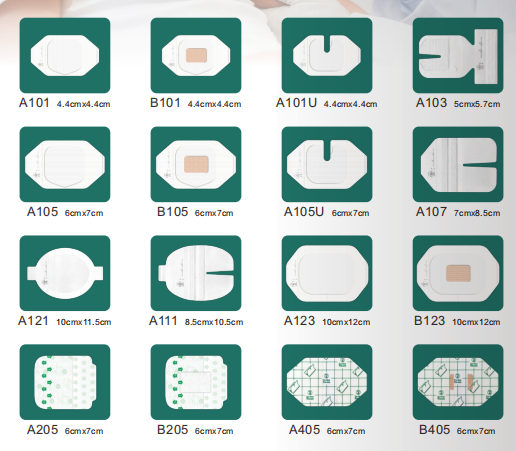This screenshot has height=451, width=516.
Task: Open the B101 dressing with pad thumbnail
Action: coord(196,55)
